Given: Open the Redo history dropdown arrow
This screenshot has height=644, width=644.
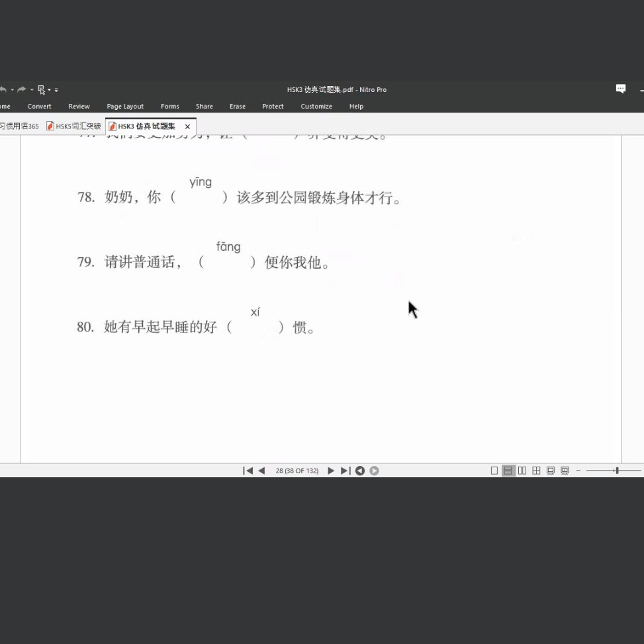Looking at the screenshot, I should pyautogui.click(x=32, y=90).
